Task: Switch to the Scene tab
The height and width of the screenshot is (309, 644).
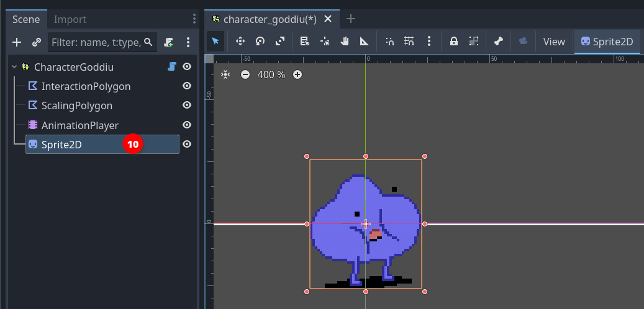Action: coord(26,19)
